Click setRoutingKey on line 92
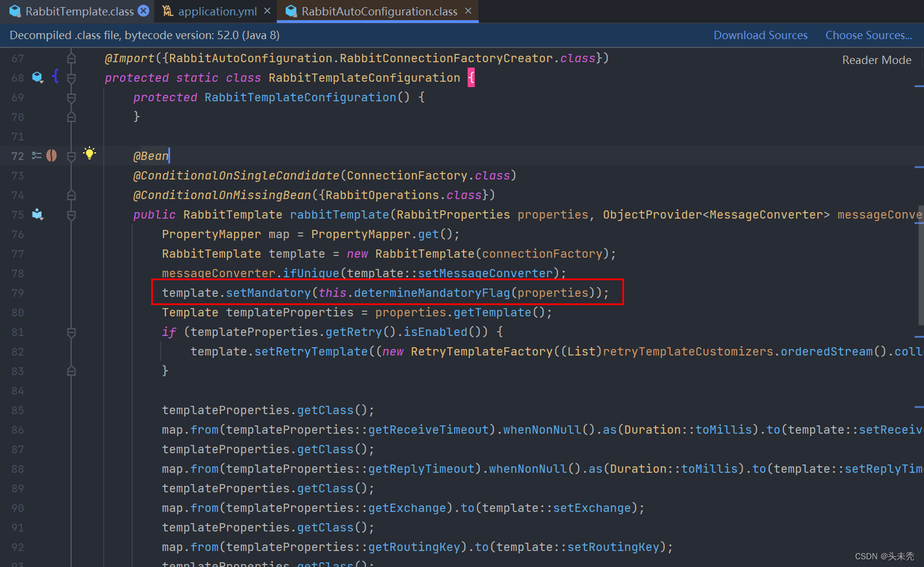 coord(613,547)
